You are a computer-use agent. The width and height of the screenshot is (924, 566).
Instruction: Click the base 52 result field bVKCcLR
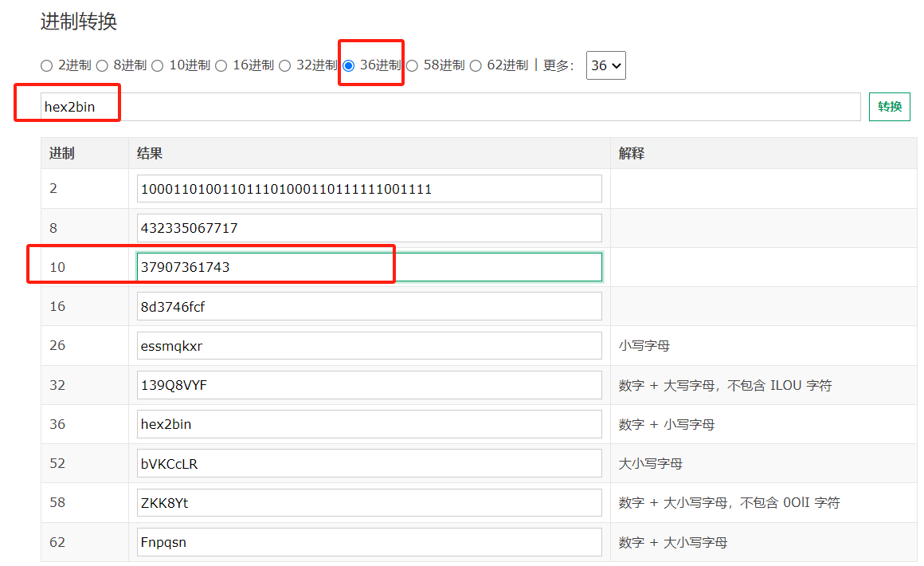pos(369,463)
